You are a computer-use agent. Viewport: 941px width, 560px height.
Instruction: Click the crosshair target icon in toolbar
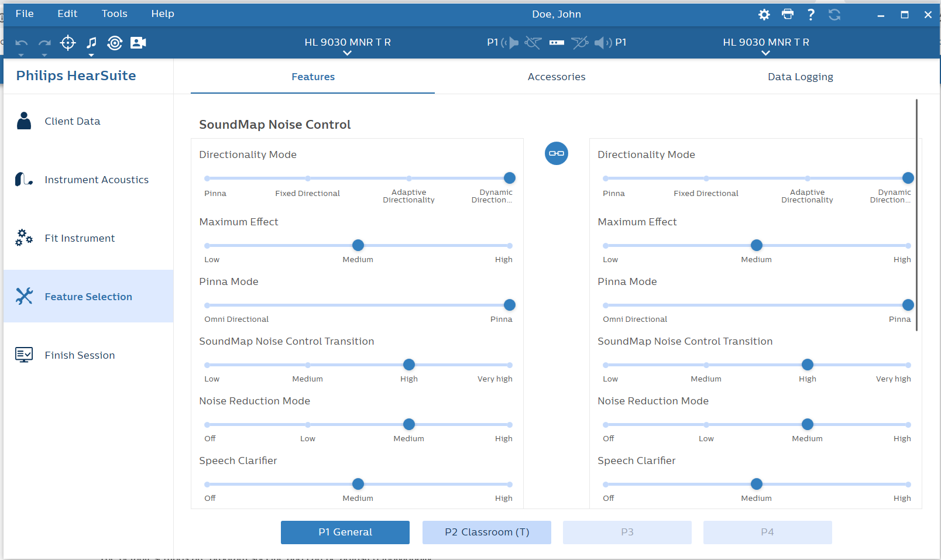[x=68, y=43]
